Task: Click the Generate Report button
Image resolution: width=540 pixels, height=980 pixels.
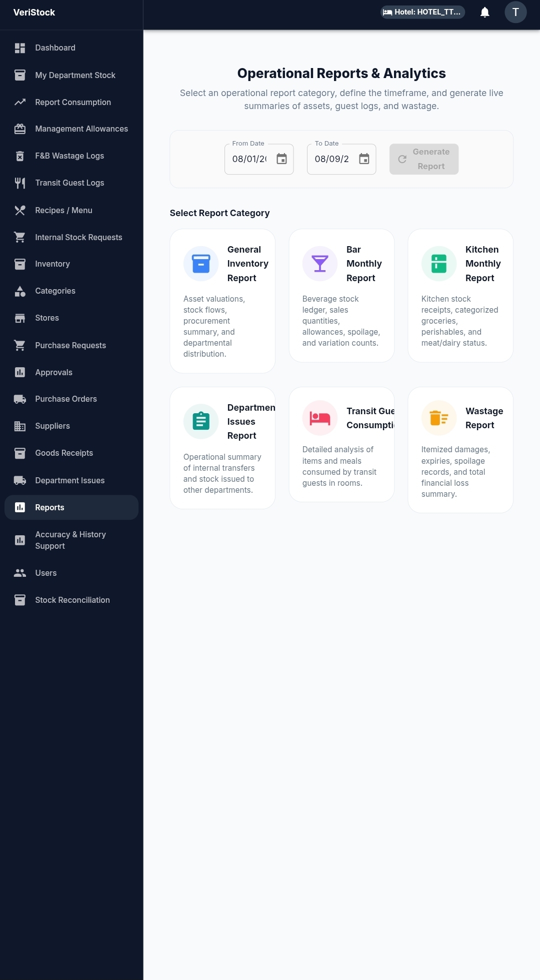Action: 424,159
